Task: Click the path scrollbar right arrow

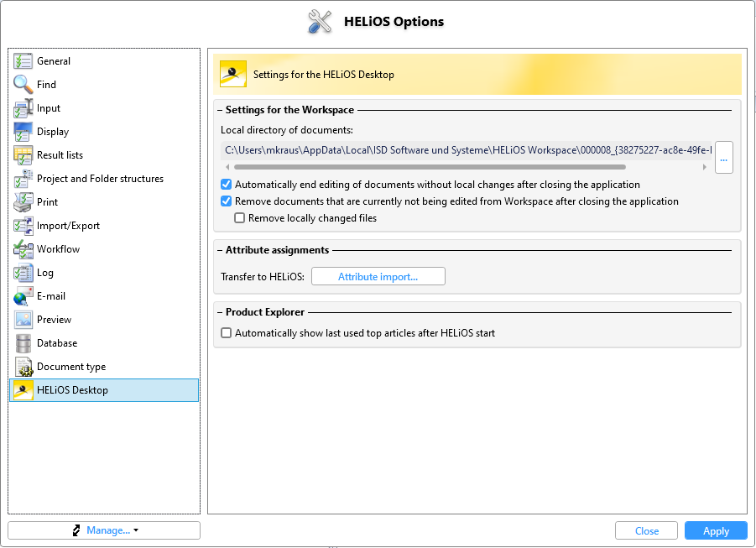Action: coord(705,167)
